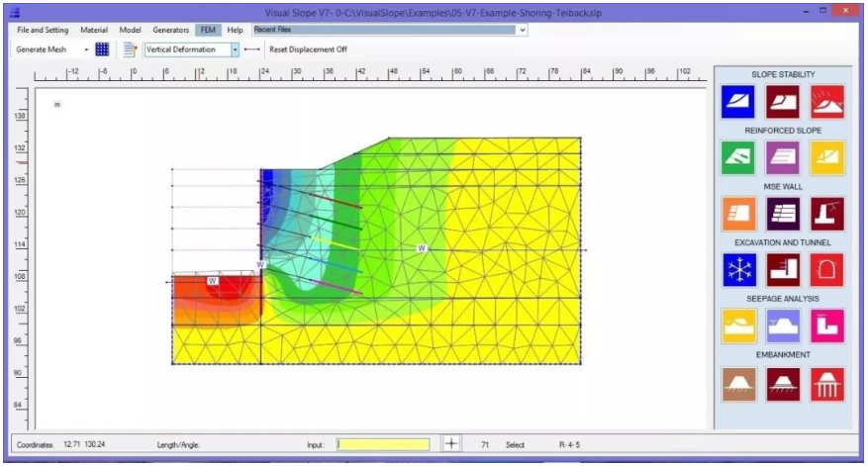Click the yellow Input text field
Image resolution: width=868 pixels, height=466 pixels.
click(383, 444)
